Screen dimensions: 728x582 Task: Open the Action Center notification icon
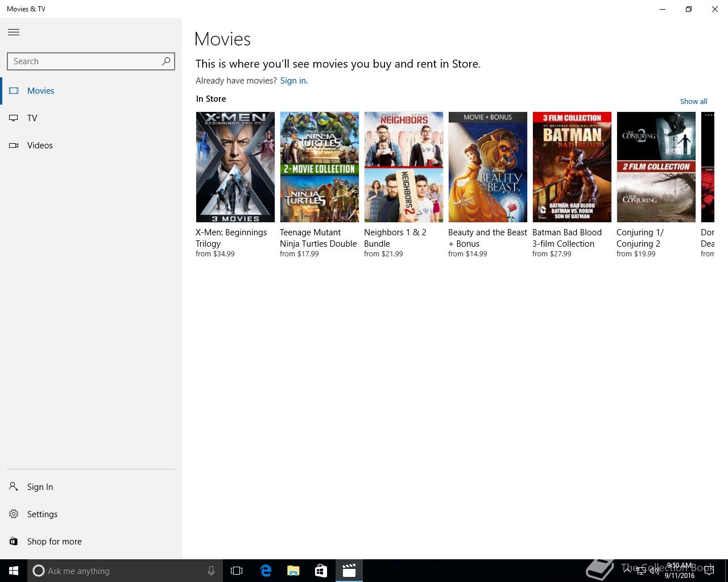tap(709, 571)
